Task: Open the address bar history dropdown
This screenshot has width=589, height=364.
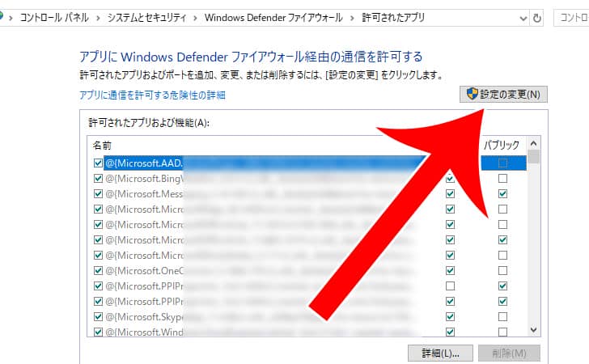Action: [523, 18]
